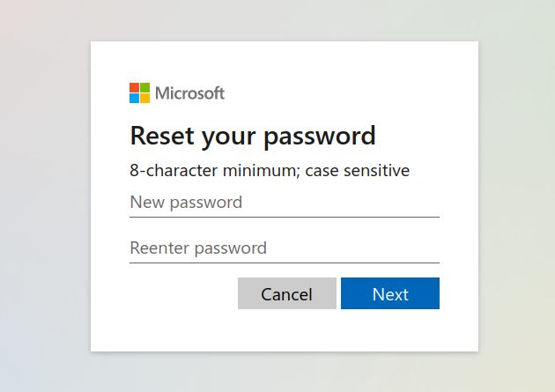Select the 'New password' placeholder text

point(186,203)
